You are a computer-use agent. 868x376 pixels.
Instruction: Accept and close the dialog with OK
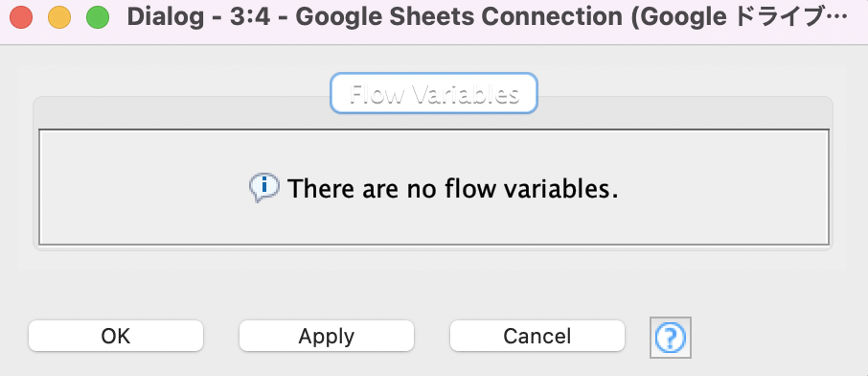(116, 336)
